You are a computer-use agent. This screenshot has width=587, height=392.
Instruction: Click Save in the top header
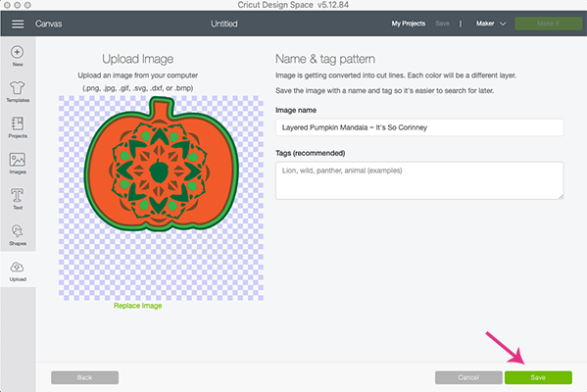[x=442, y=24]
